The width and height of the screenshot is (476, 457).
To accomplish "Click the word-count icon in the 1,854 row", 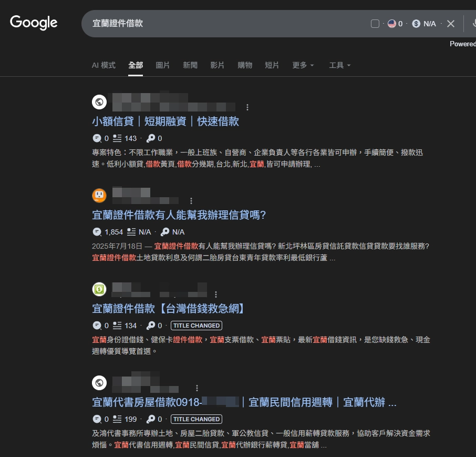I will pos(131,232).
